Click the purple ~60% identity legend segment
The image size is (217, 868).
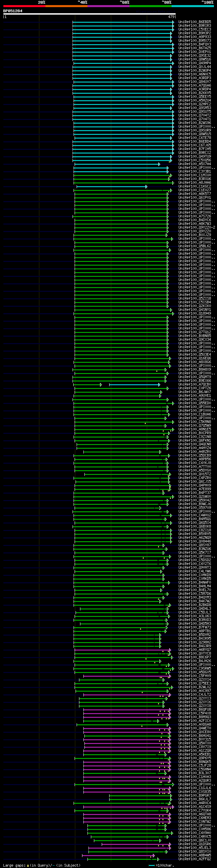point(108,6)
